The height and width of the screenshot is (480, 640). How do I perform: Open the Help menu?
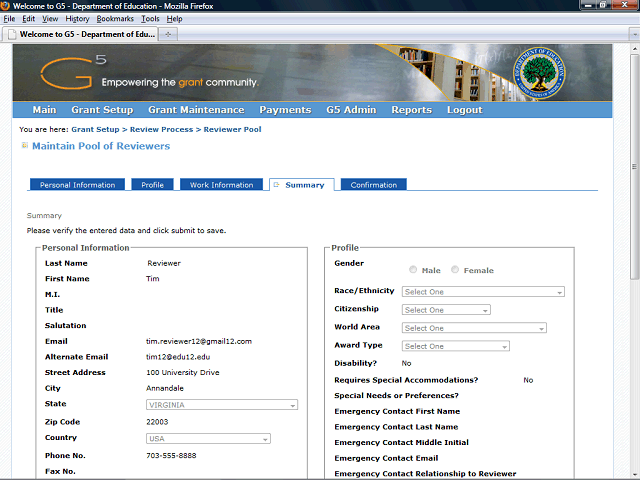tap(174, 19)
